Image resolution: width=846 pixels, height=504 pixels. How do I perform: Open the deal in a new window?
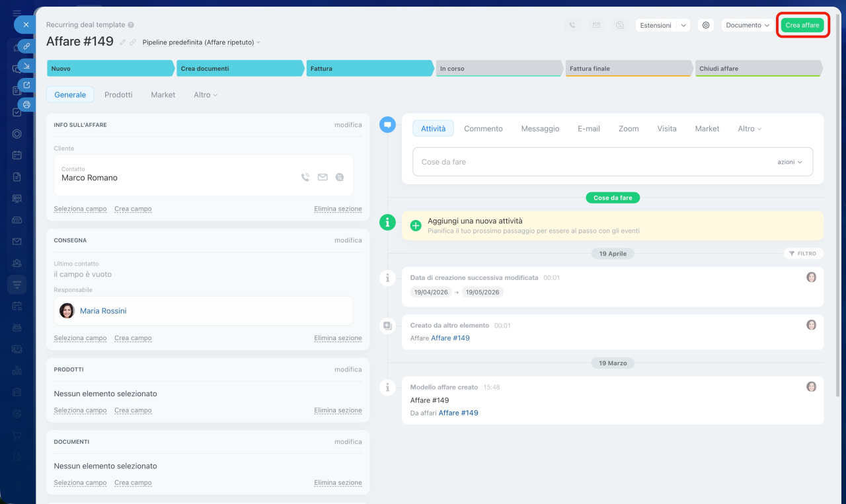26,85
